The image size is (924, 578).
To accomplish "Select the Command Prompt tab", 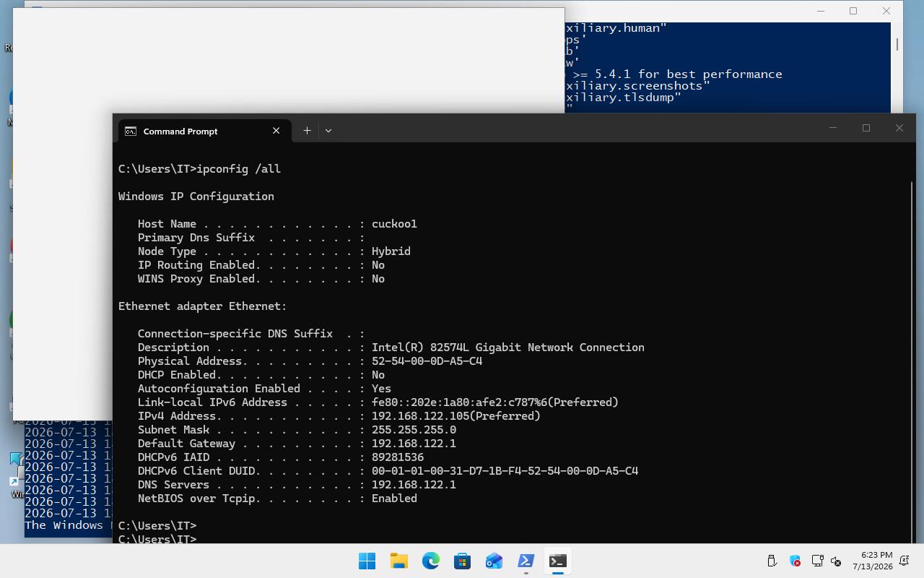I will pyautogui.click(x=204, y=131).
